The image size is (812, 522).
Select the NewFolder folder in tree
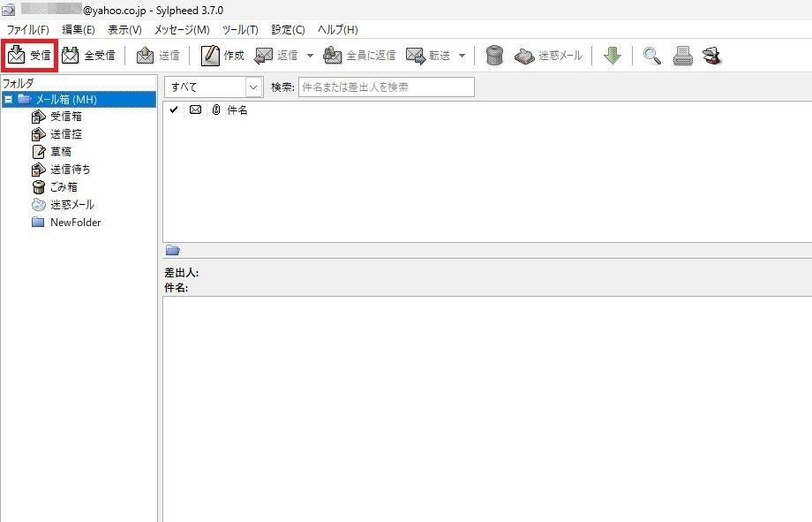pos(75,223)
